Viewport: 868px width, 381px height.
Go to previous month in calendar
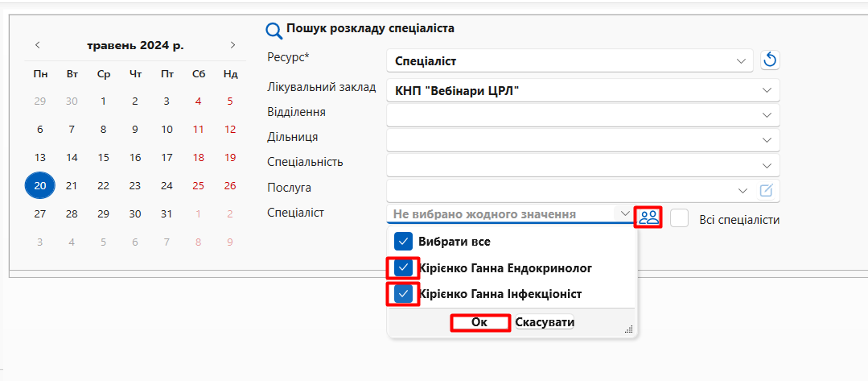pyautogui.click(x=38, y=45)
